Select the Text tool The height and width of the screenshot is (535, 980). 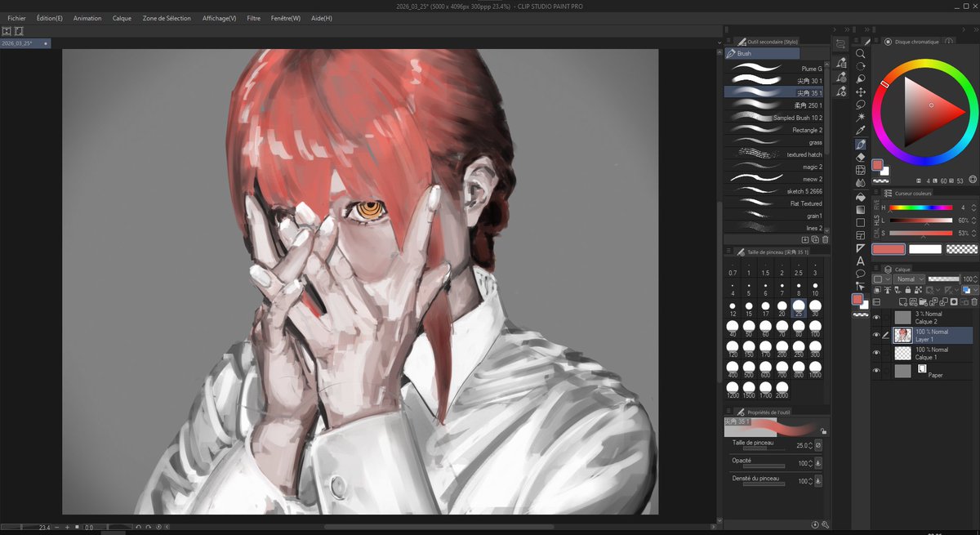point(861,261)
